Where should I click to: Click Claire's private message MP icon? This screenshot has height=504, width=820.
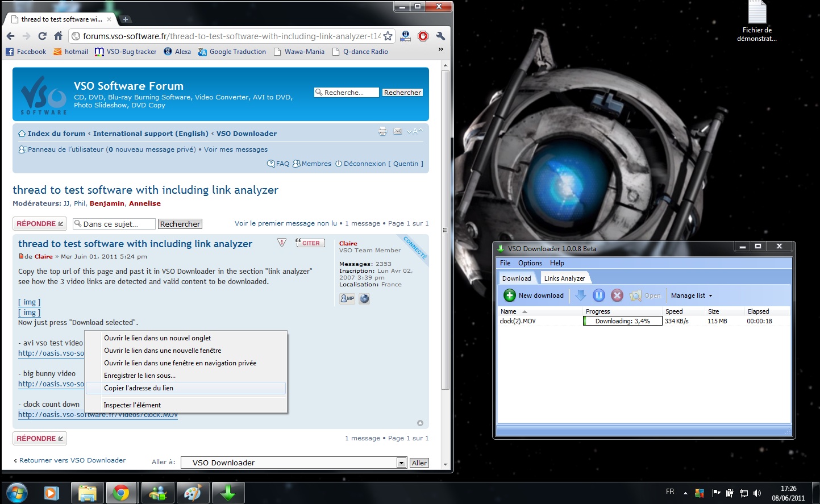(347, 298)
